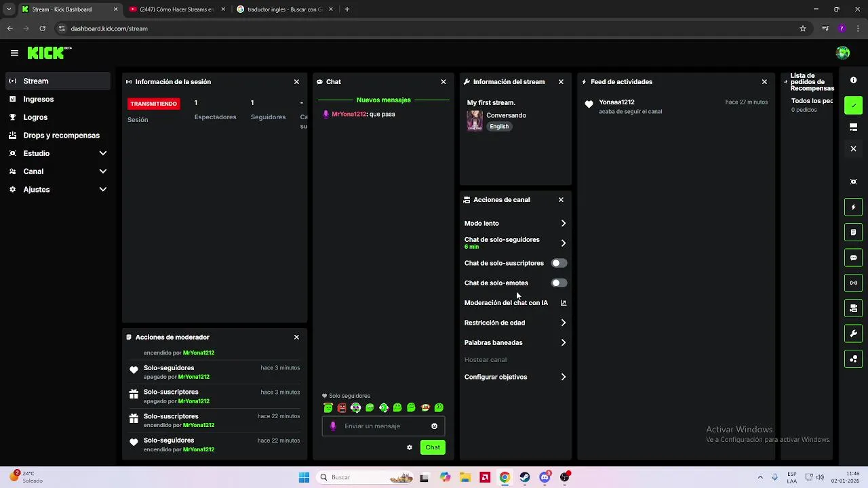
Task: Click Yonaaa1212 in the activity feed
Action: pos(616,102)
